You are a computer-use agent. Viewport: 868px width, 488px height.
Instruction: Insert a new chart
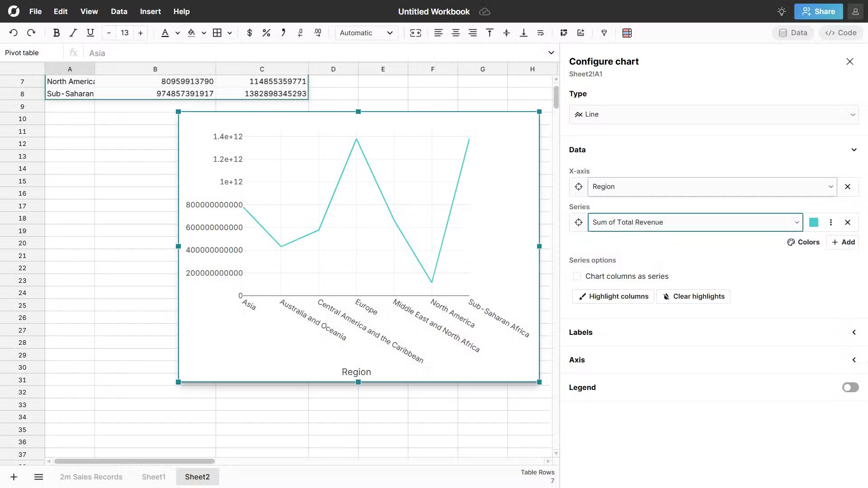(x=580, y=33)
